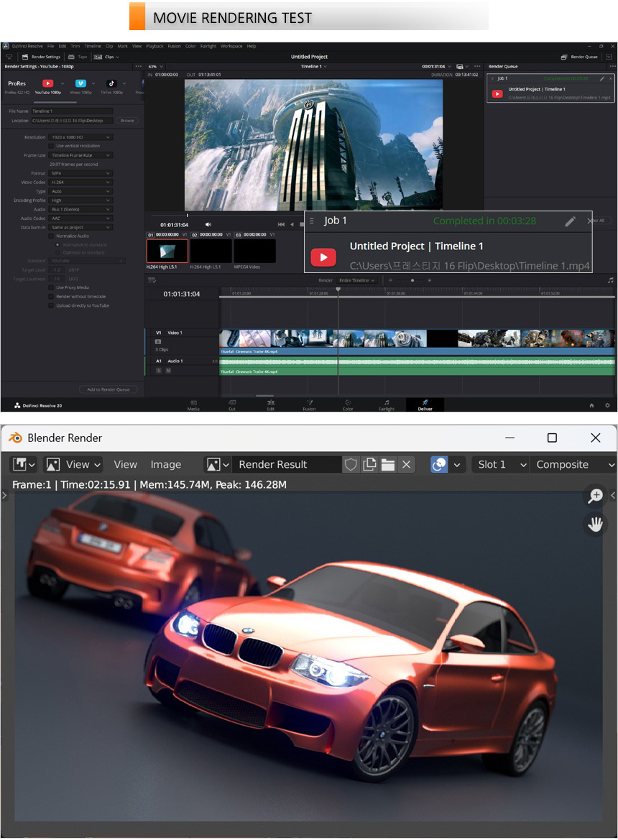Open the Image menu in Blender Render
Screen dimensions: 618x840
pyautogui.click(x=165, y=464)
